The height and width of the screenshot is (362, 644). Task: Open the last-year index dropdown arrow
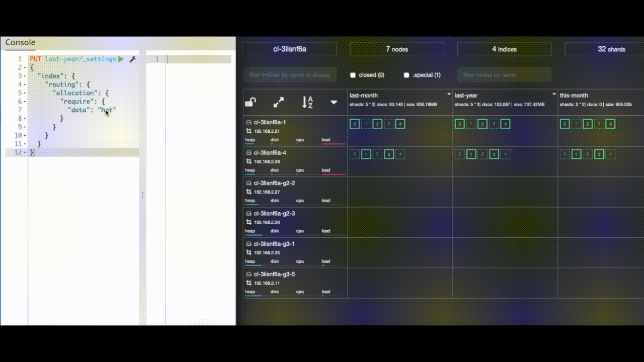[x=554, y=95]
